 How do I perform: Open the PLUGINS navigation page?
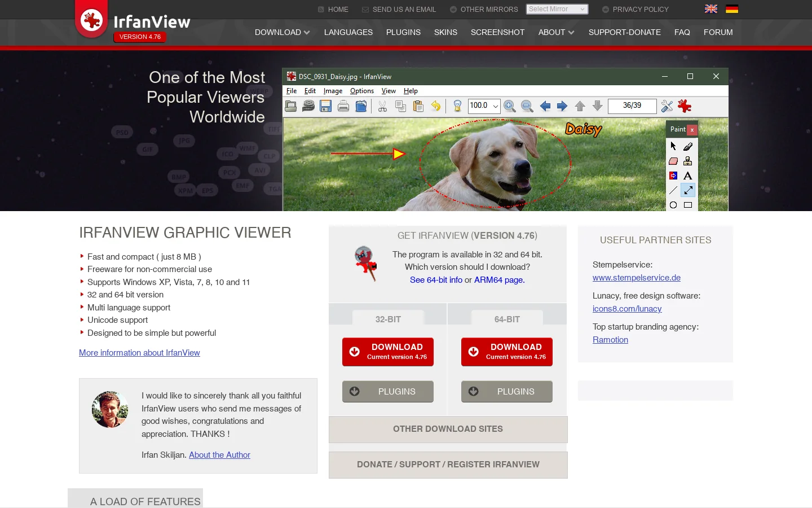pos(403,32)
